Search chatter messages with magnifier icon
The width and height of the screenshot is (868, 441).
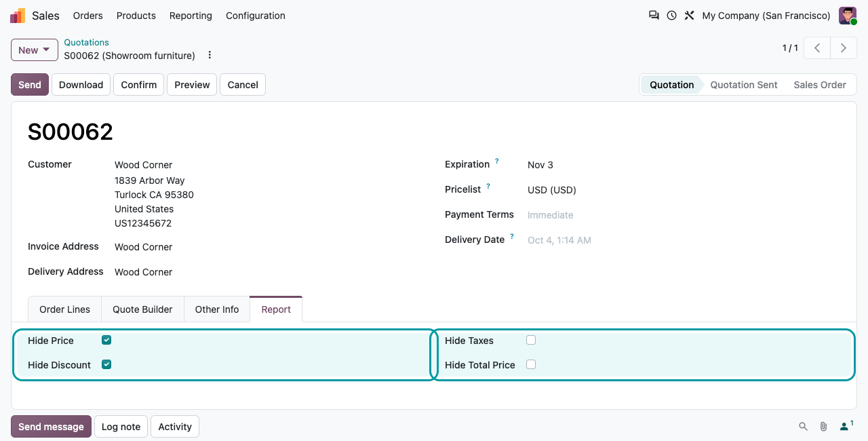click(x=803, y=427)
